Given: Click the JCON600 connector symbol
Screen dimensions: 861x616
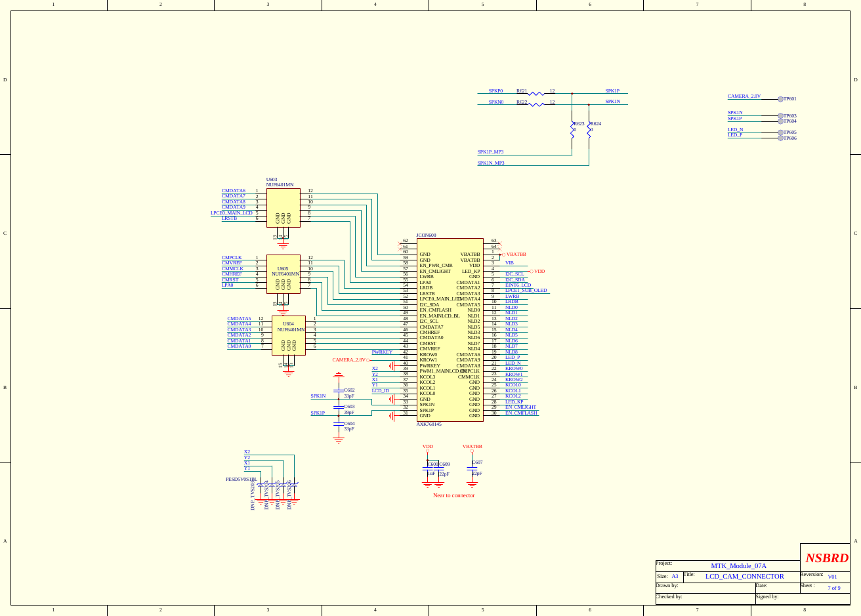Looking at the screenshot, I should click(450, 328).
